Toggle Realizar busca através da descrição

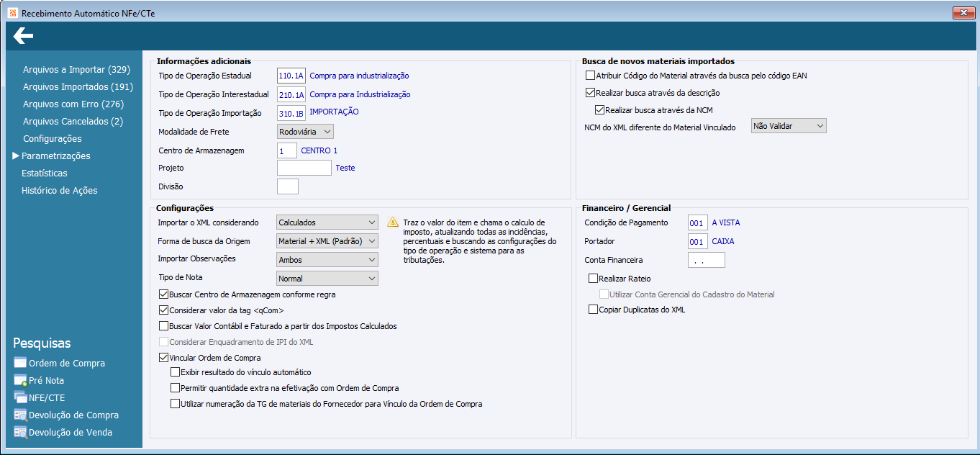pyautogui.click(x=591, y=93)
